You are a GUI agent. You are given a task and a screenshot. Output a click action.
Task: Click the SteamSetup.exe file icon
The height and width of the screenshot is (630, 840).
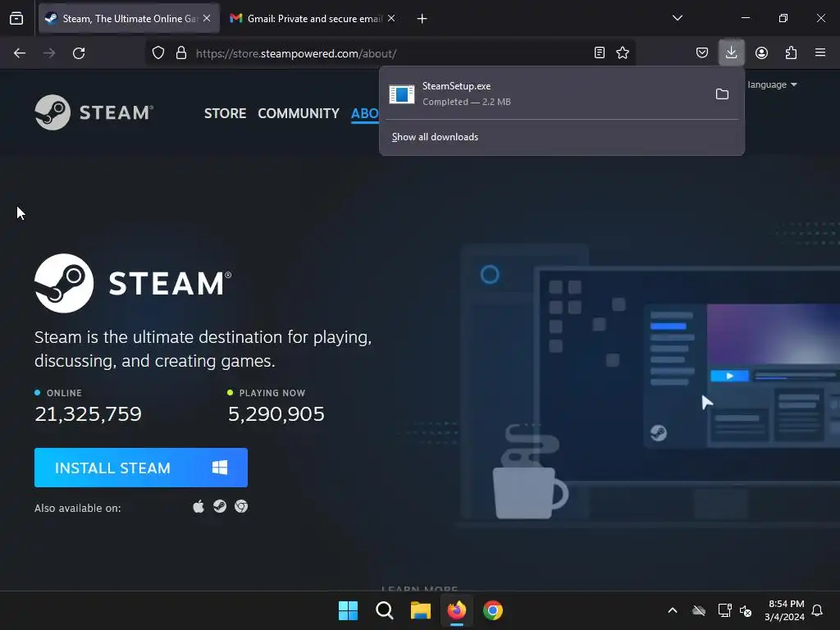pos(402,94)
